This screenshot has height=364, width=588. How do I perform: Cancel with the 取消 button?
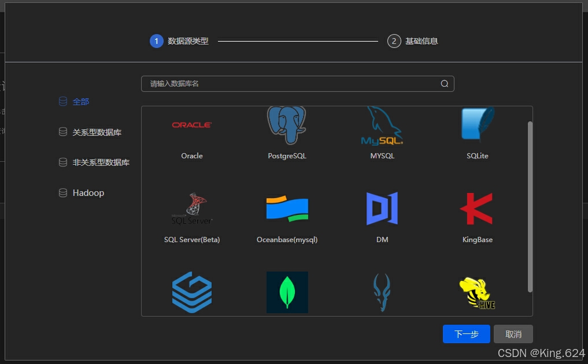513,334
